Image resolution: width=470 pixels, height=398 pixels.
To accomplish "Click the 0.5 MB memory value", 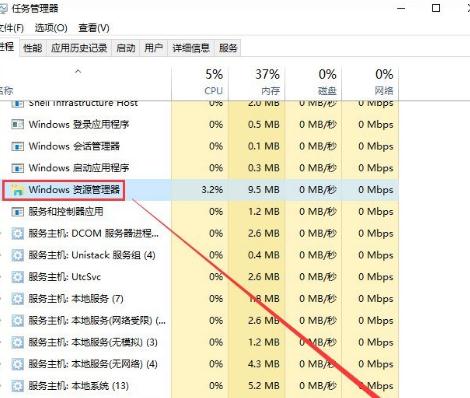I will (263, 124).
